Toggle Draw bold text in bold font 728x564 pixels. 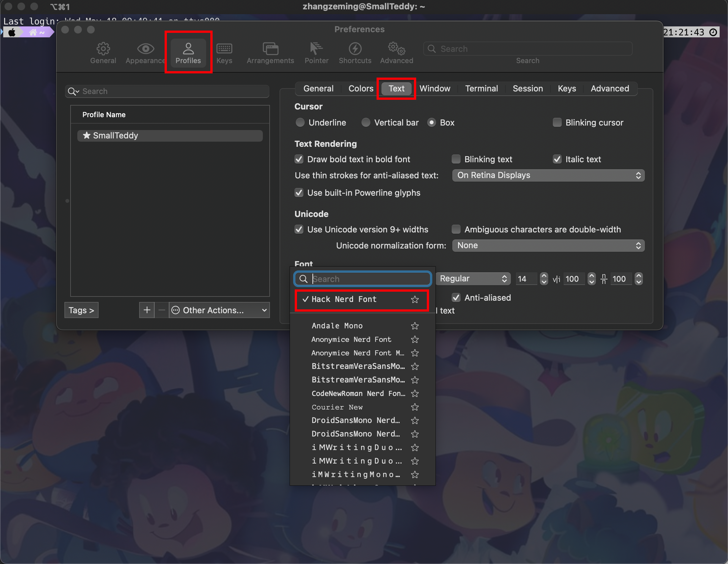pyautogui.click(x=300, y=158)
